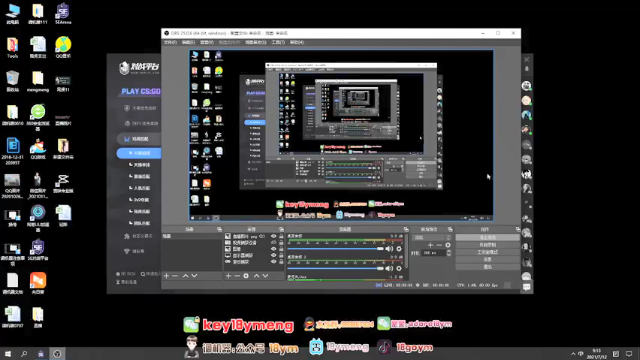640x360 pixels.
Task: Open the View menu in OBS
Action: coord(207,42)
